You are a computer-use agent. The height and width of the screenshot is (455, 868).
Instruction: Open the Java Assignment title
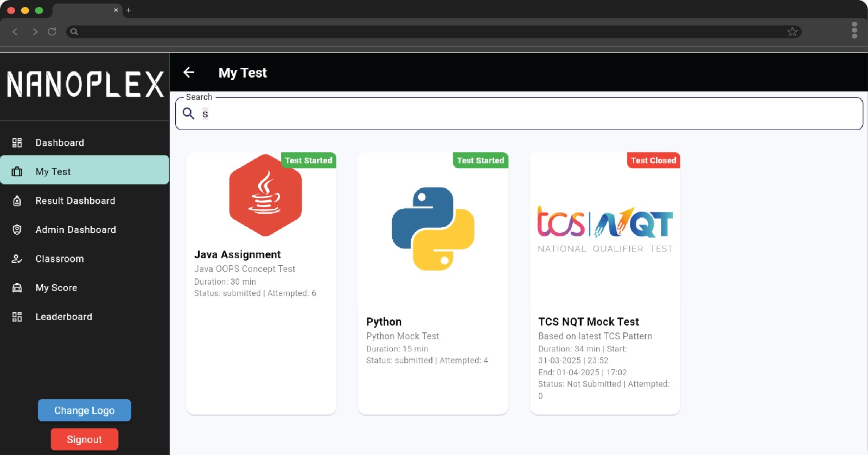point(238,254)
